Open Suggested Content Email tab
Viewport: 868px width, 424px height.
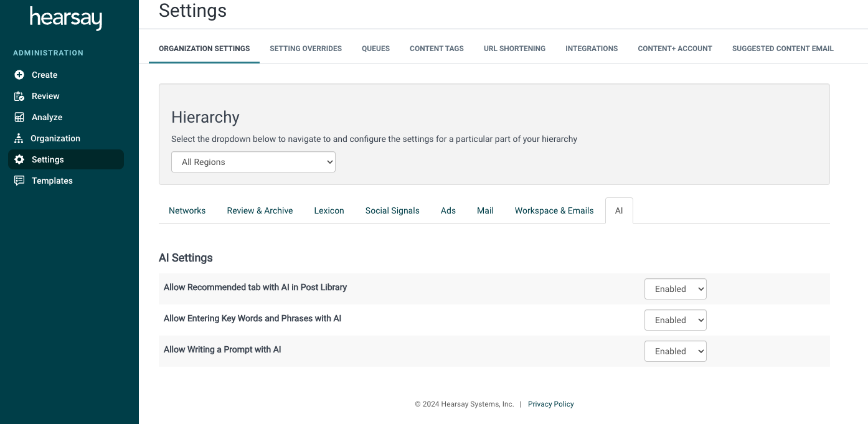coord(783,49)
